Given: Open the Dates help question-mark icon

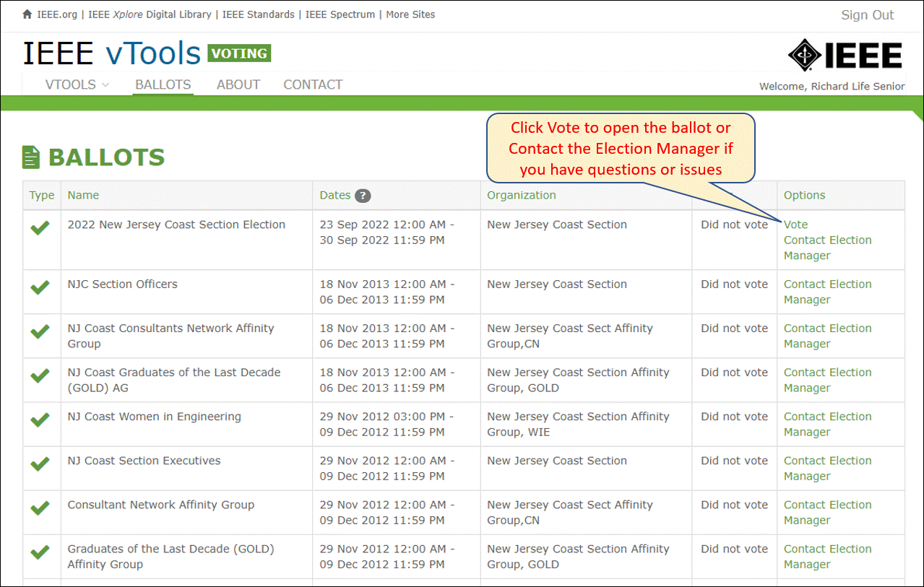Looking at the screenshot, I should [x=363, y=196].
